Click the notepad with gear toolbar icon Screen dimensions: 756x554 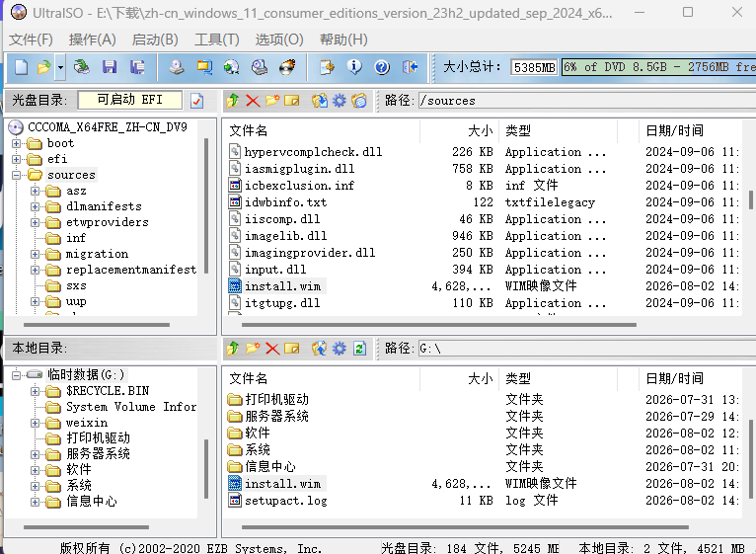327,67
